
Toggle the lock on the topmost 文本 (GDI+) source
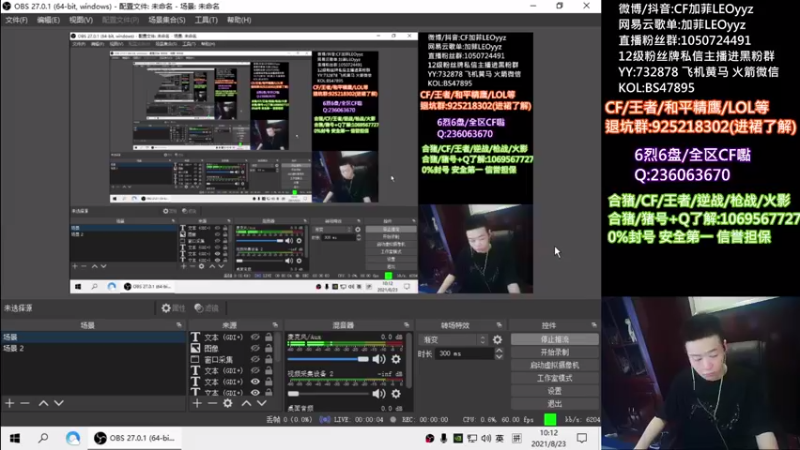[x=269, y=337]
